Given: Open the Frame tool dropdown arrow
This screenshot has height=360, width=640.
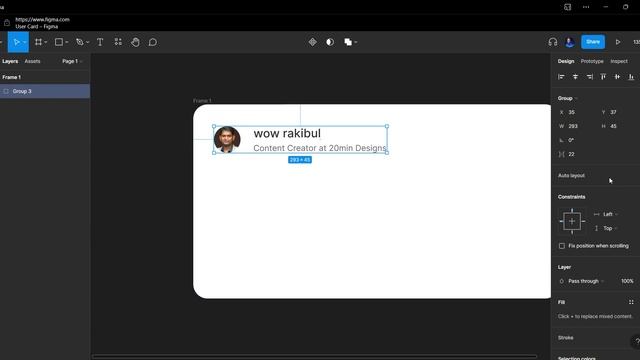Looking at the screenshot, I should click(x=46, y=42).
